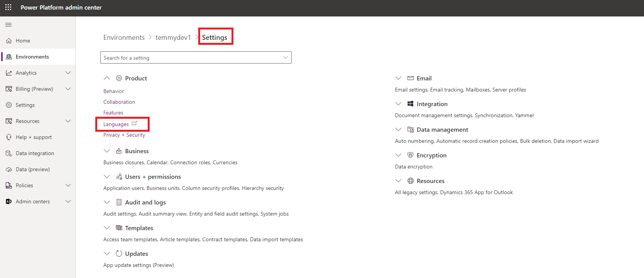The height and width of the screenshot is (278, 644).
Task: Expand Billing (Preview) sidebar chevron
Action: 68,89
